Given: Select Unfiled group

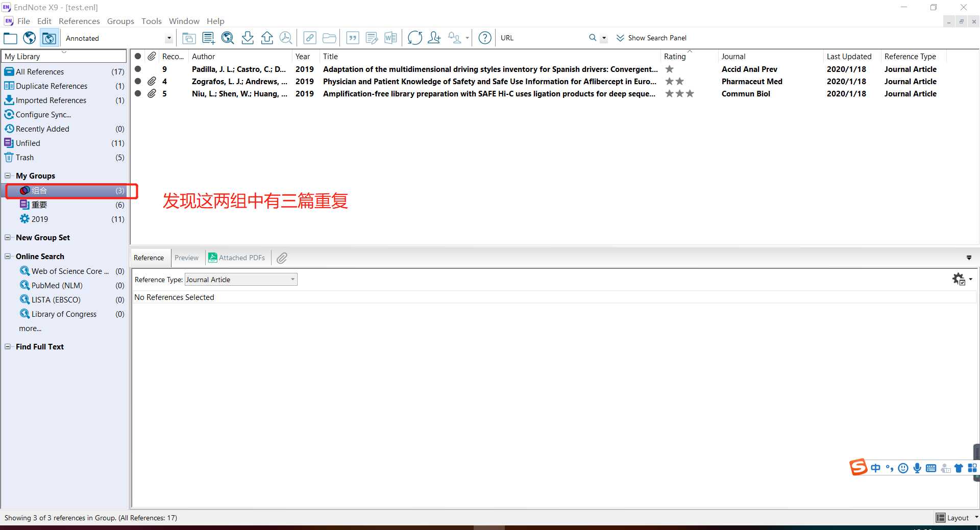Looking at the screenshot, I should tap(64, 143).
